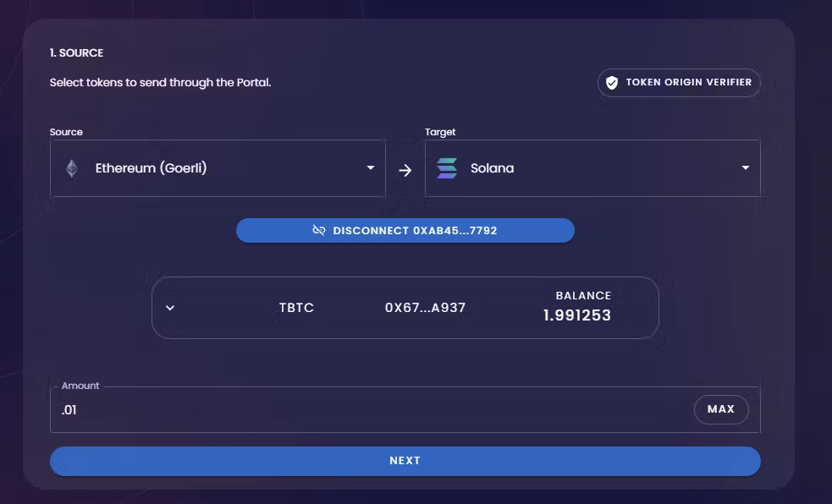Click the NEXT button
Screen dimensions: 832x504
point(405,460)
